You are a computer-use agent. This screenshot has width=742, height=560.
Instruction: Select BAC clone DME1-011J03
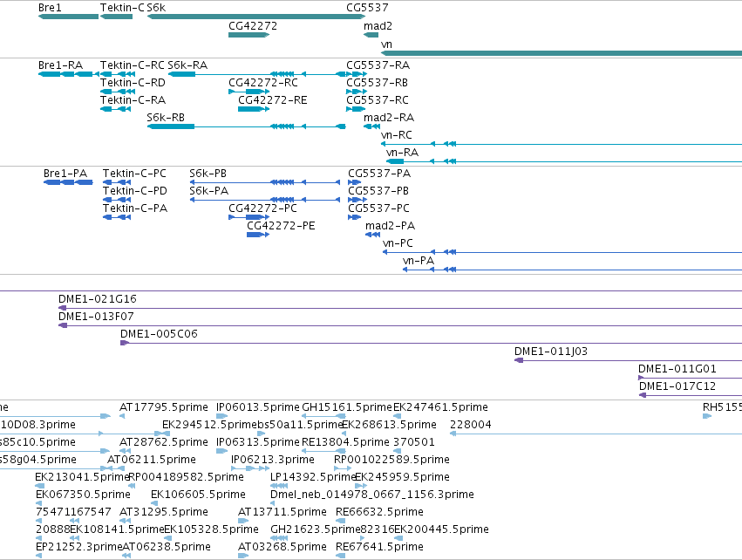click(551, 352)
